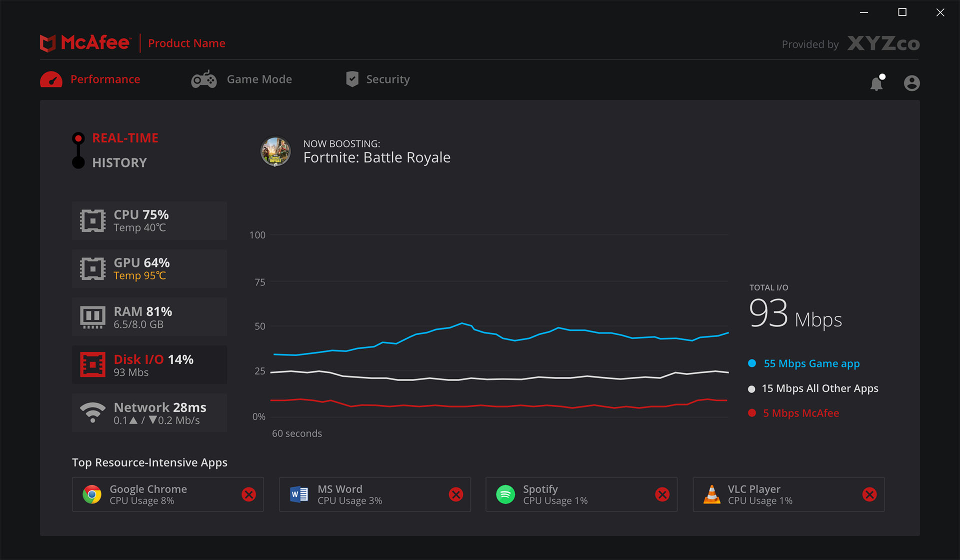Click the CPU chip icon
960x560 pixels.
tap(93, 220)
